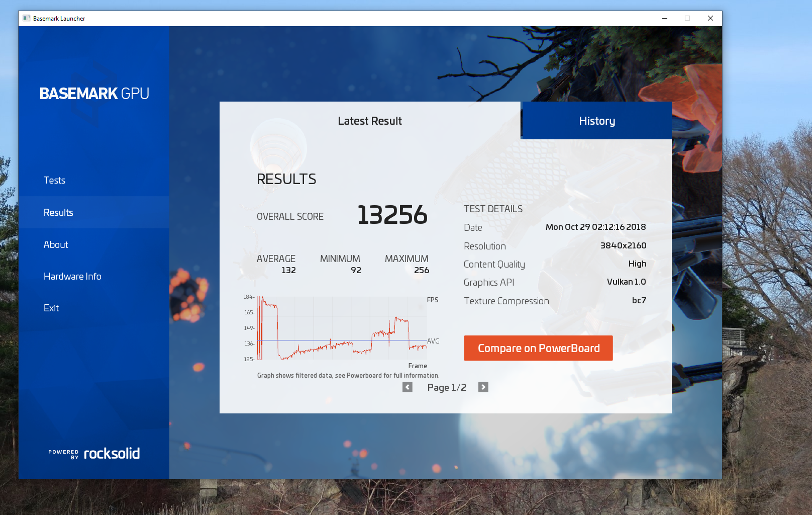This screenshot has width=812, height=515.
Task: Show Hardware Info page
Action: (72, 277)
